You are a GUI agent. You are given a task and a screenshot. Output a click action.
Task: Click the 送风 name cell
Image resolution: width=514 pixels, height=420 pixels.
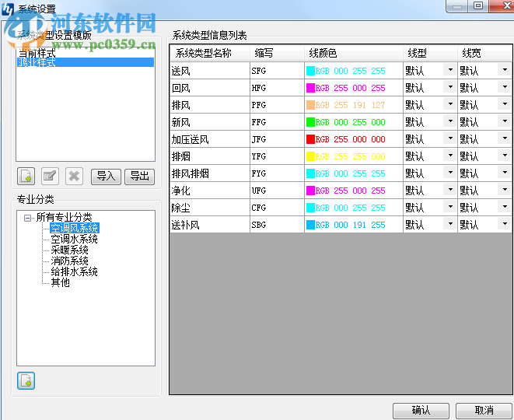click(210, 71)
